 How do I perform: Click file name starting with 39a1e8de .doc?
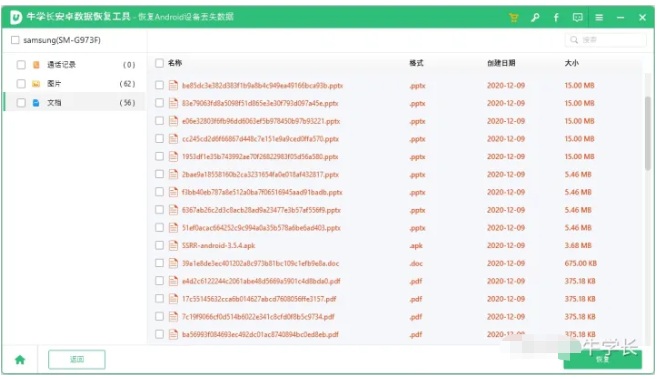(260, 263)
